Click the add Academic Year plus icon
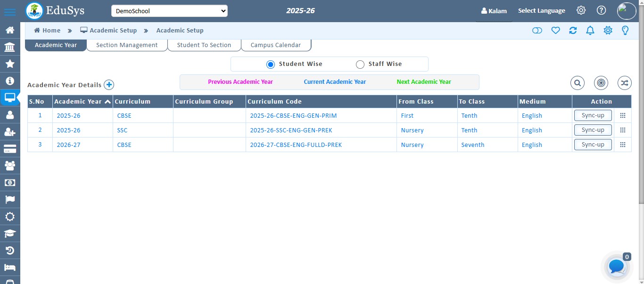 tap(109, 85)
